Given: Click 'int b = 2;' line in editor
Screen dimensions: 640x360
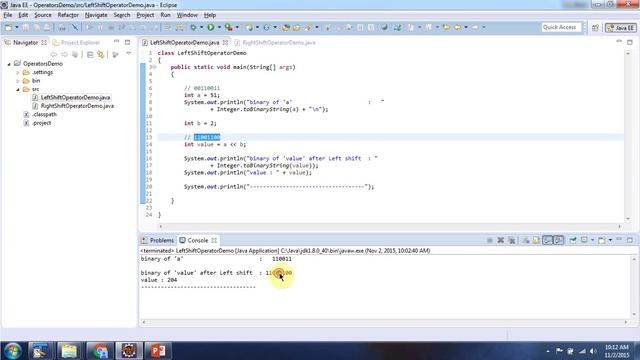Looking at the screenshot, I should pyautogui.click(x=200, y=123).
